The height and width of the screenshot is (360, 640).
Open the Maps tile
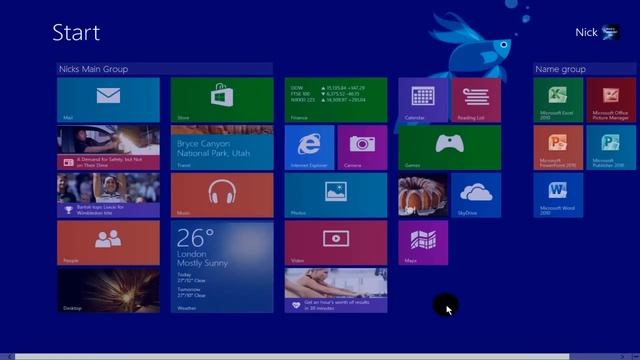[423, 243]
